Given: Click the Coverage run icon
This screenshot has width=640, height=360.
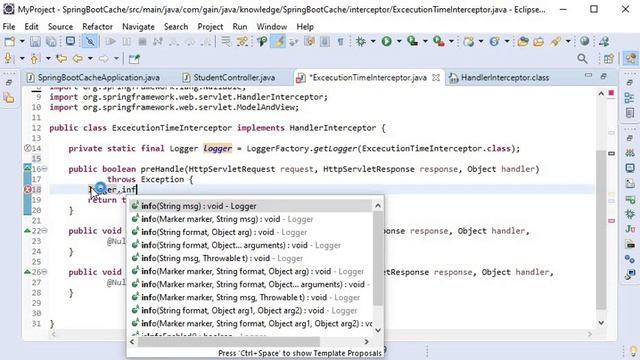Looking at the screenshot, I should (x=413, y=41).
